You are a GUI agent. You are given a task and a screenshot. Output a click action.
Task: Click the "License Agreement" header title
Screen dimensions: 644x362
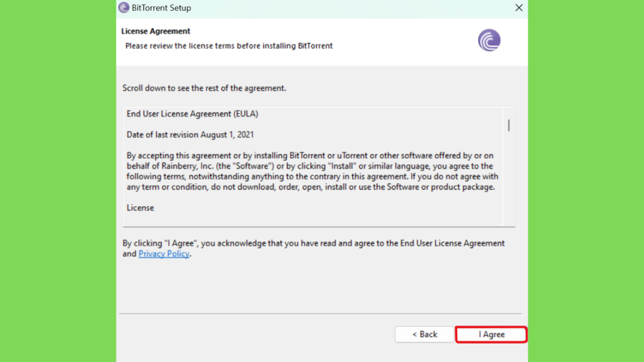pyautogui.click(x=156, y=31)
